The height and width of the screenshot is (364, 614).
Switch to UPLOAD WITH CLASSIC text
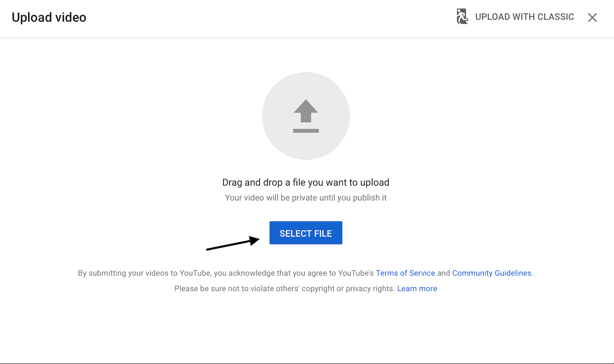[x=524, y=17]
